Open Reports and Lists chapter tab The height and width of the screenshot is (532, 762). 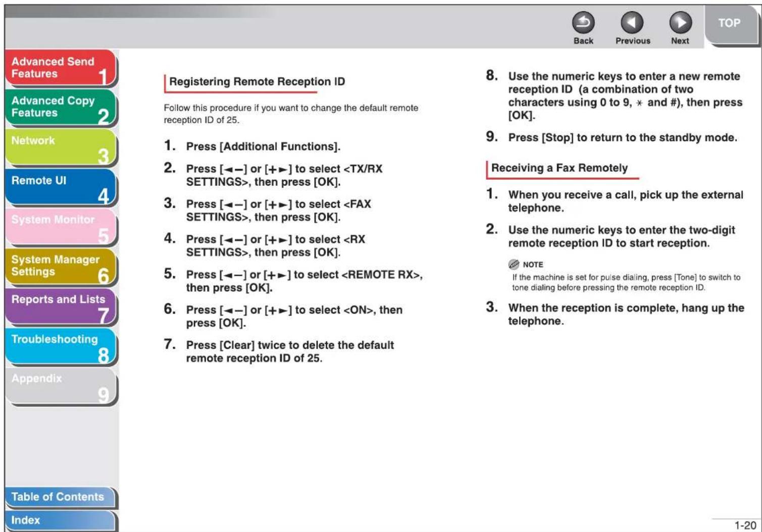[x=61, y=306]
